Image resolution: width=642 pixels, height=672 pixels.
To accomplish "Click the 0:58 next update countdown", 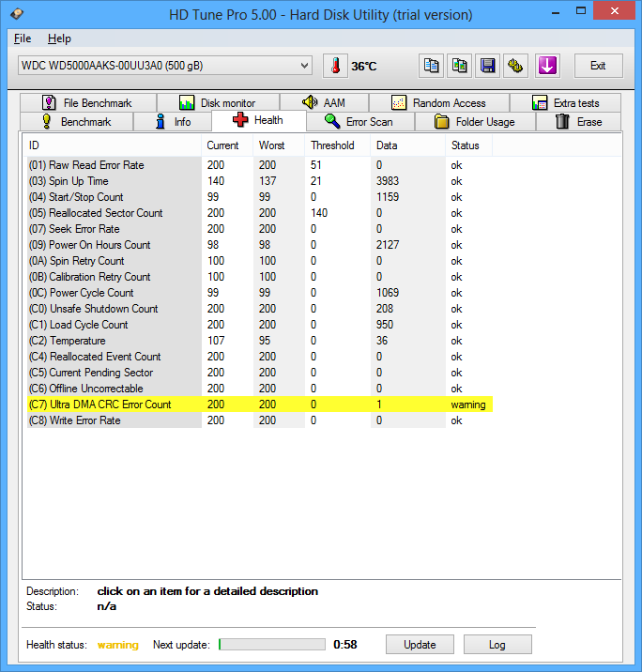I will (345, 645).
